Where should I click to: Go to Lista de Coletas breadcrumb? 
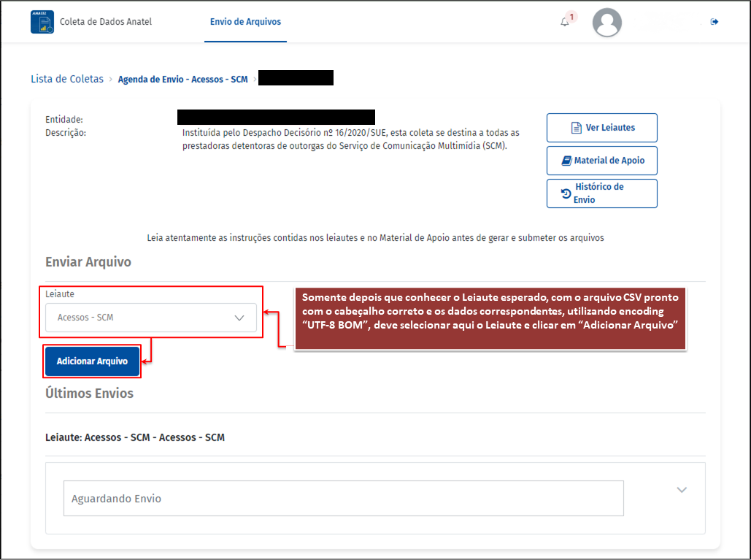coord(67,79)
